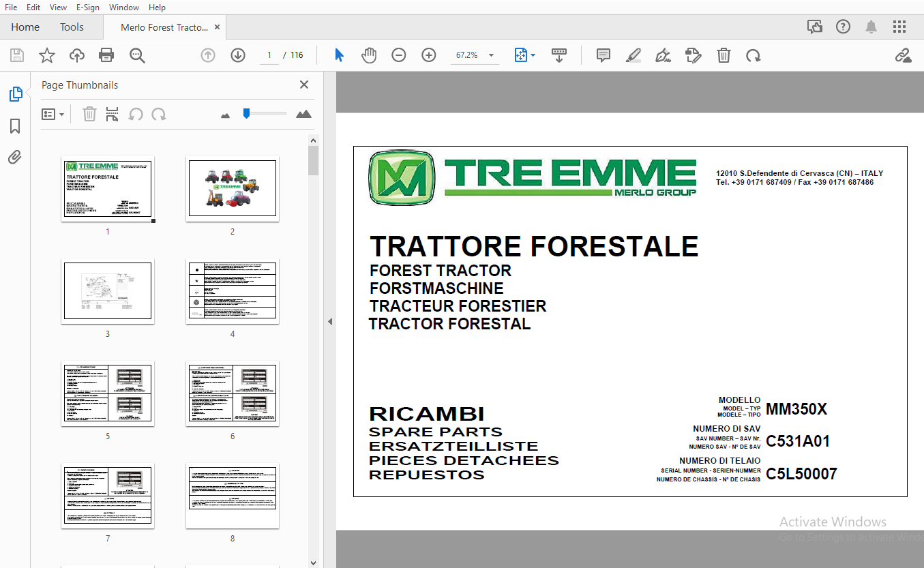
Task: Select page 2 thumbnail
Action: [233, 189]
